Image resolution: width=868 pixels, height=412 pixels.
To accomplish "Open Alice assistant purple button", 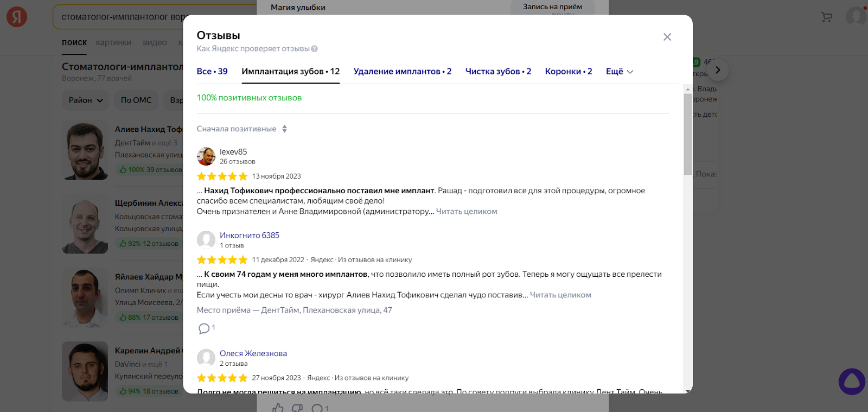I will click(852, 382).
